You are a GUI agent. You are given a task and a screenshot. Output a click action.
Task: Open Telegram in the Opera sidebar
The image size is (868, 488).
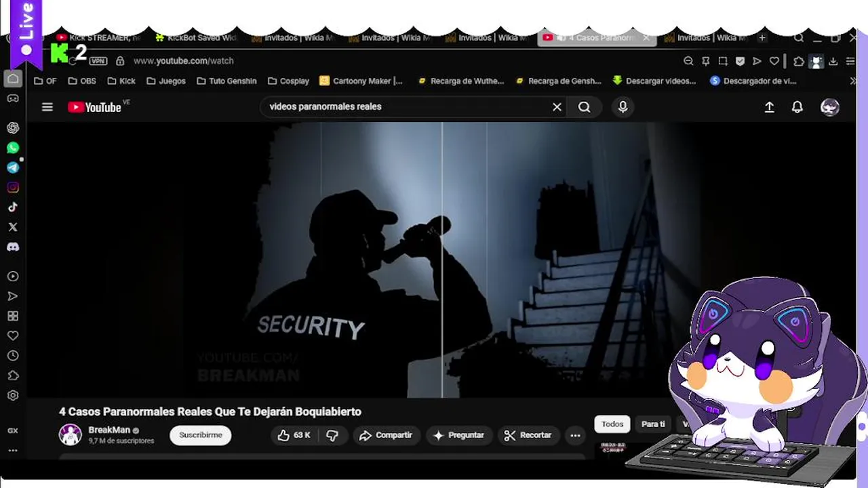pyautogui.click(x=13, y=167)
